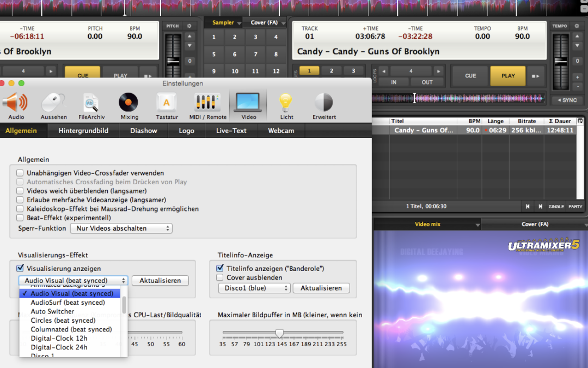Viewport: 588px width, 368px height.
Task: Open Mixing settings vinyl record icon
Action: point(129,102)
